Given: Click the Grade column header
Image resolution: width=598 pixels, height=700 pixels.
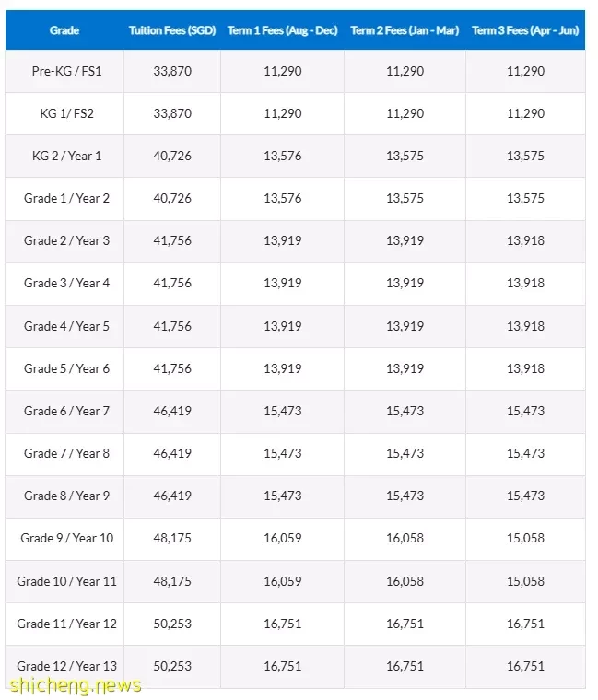Looking at the screenshot, I should [x=64, y=30].
